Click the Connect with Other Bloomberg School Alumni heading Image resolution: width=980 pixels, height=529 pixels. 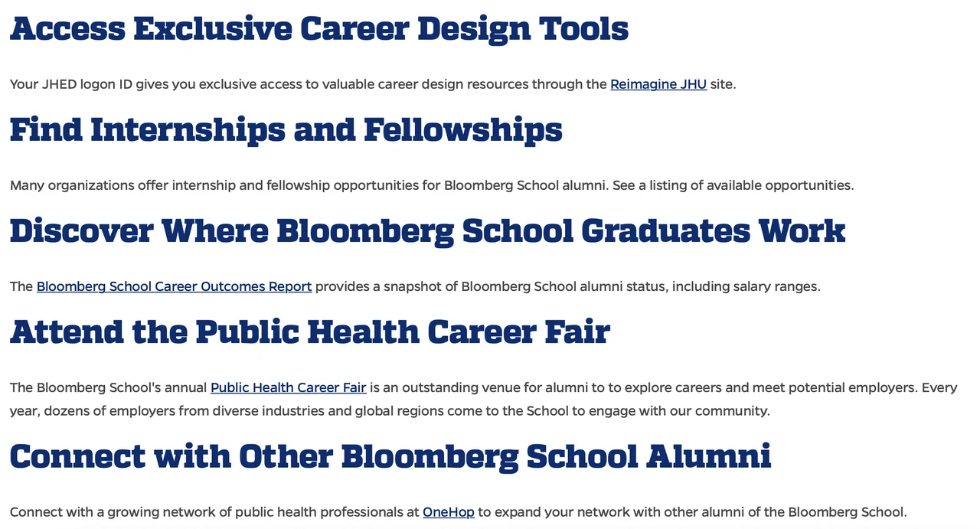click(390, 457)
